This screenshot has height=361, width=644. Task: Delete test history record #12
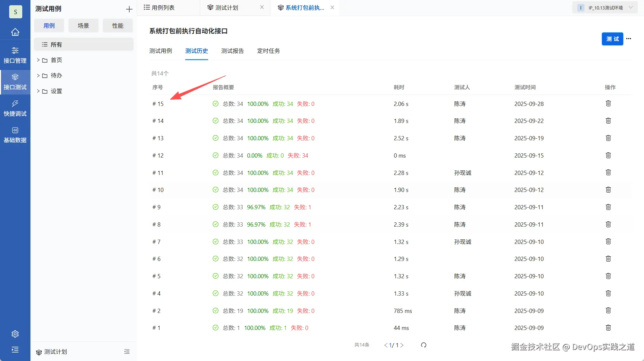(x=608, y=155)
